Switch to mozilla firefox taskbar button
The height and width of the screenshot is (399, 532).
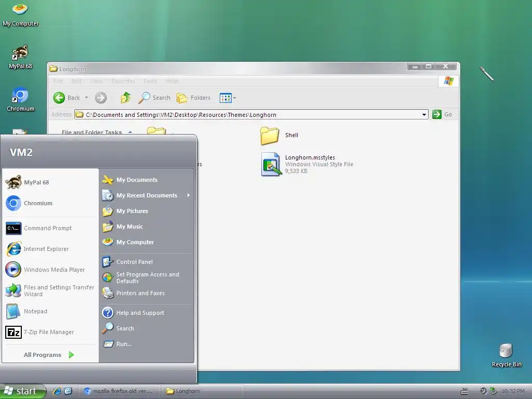coord(118,391)
